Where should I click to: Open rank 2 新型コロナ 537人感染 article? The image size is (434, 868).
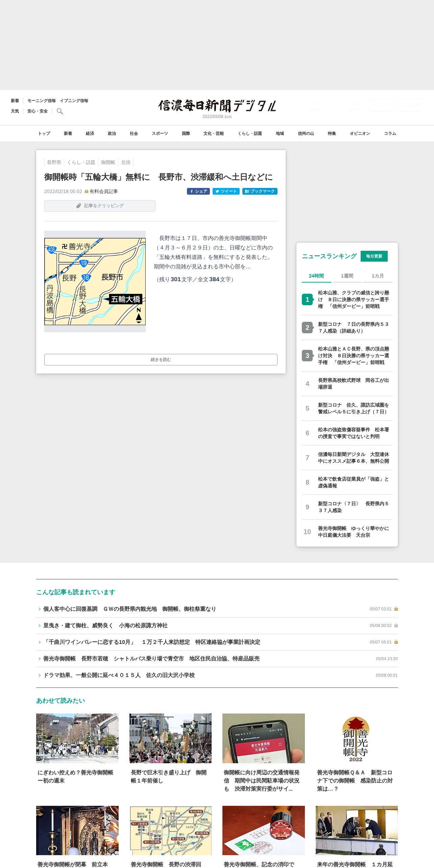(347, 328)
